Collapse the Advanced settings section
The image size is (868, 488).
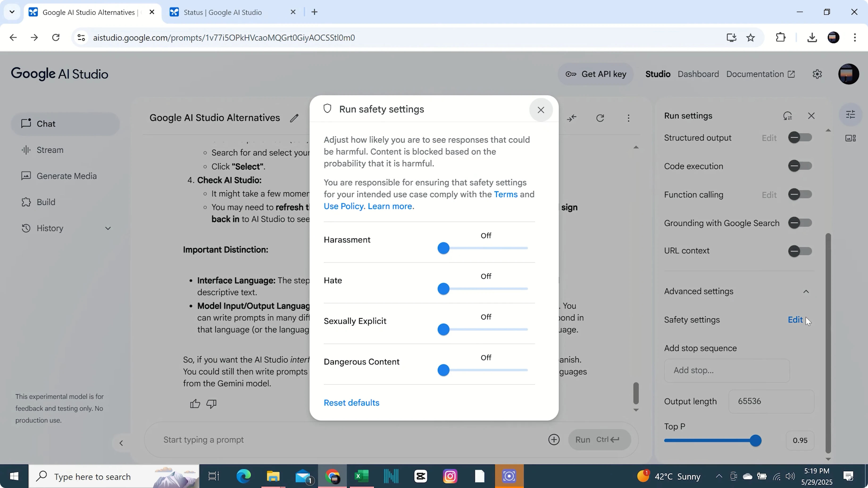coord(806,291)
